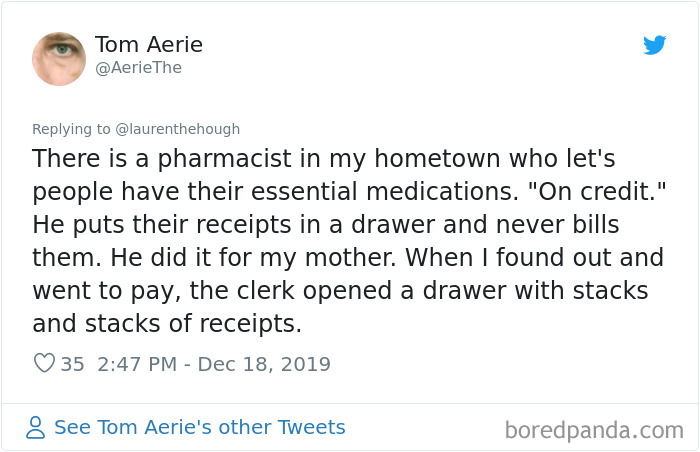
Task: Click the phrase "never bills" in tweet text
Action: [558, 224]
